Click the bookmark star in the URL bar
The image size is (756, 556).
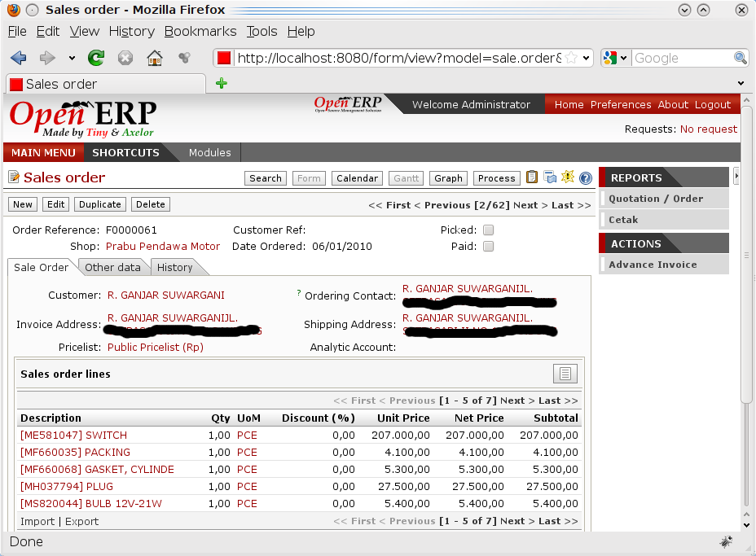coord(571,59)
